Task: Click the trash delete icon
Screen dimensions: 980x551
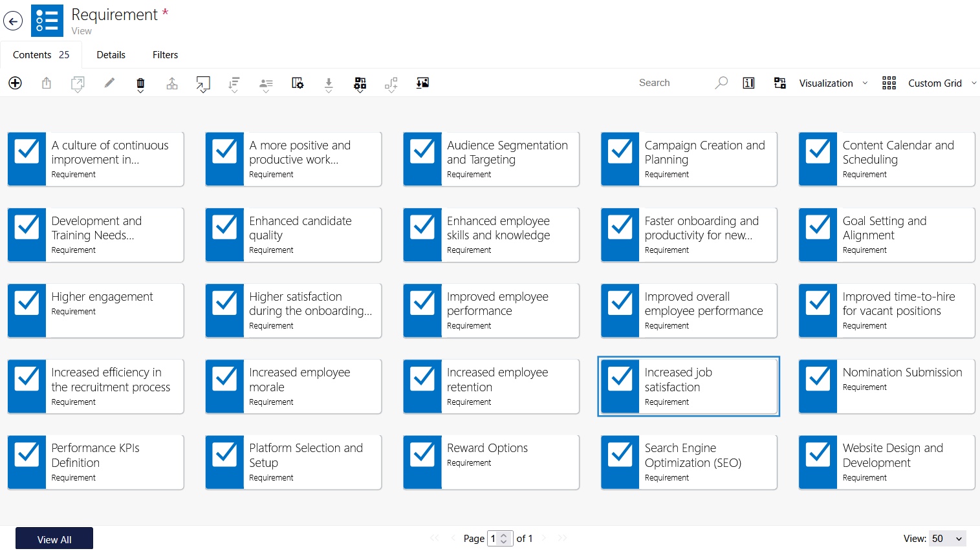Action: point(140,83)
